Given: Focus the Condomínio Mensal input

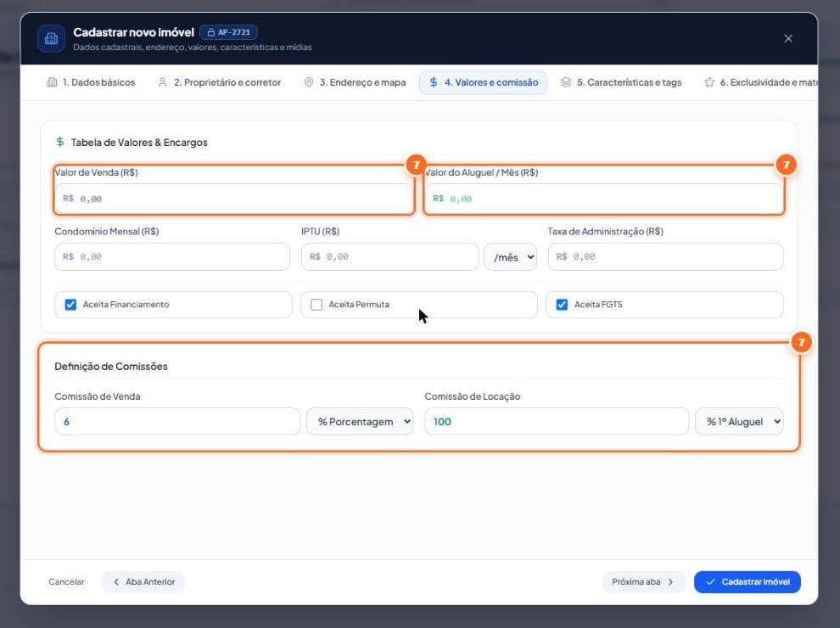Looking at the screenshot, I should pyautogui.click(x=172, y=256).
